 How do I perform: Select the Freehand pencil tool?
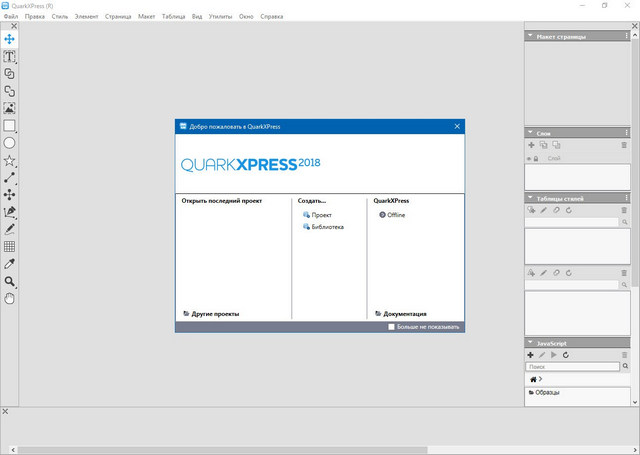(x=9, y=229)
